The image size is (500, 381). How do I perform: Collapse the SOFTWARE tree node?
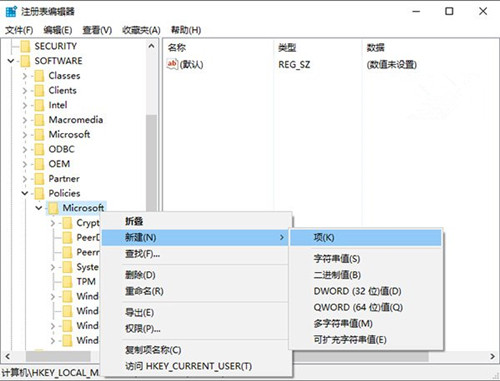(11, 61)
